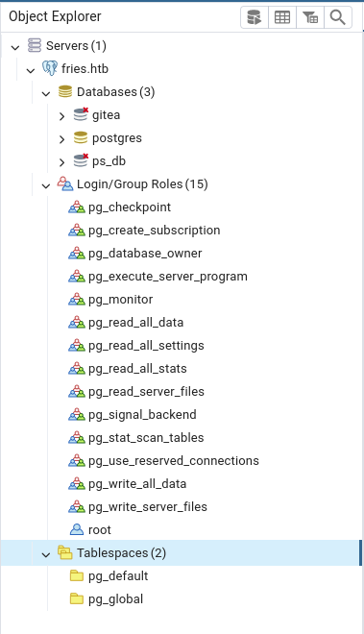Click the root user role icon
Screen dimensions: 364x634
pyautogui.click(x=77, y=529)
